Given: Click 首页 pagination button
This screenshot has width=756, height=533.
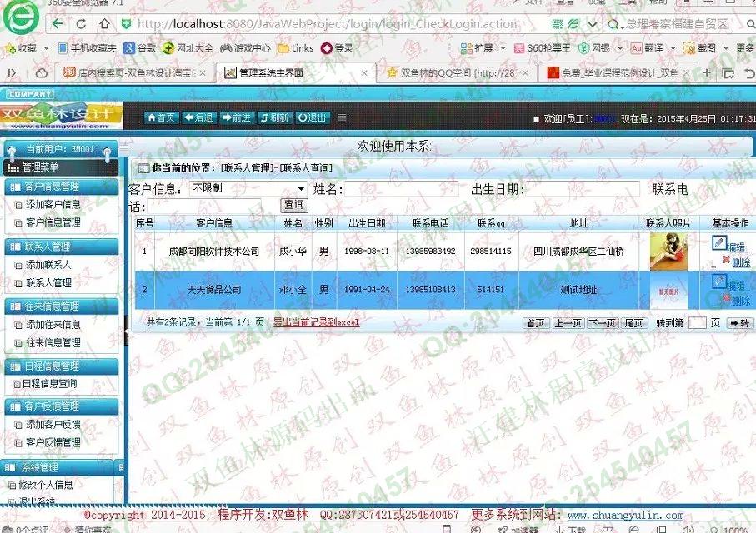Looking at the screenshot, I should pyautogui.click(x=536, y=323).
